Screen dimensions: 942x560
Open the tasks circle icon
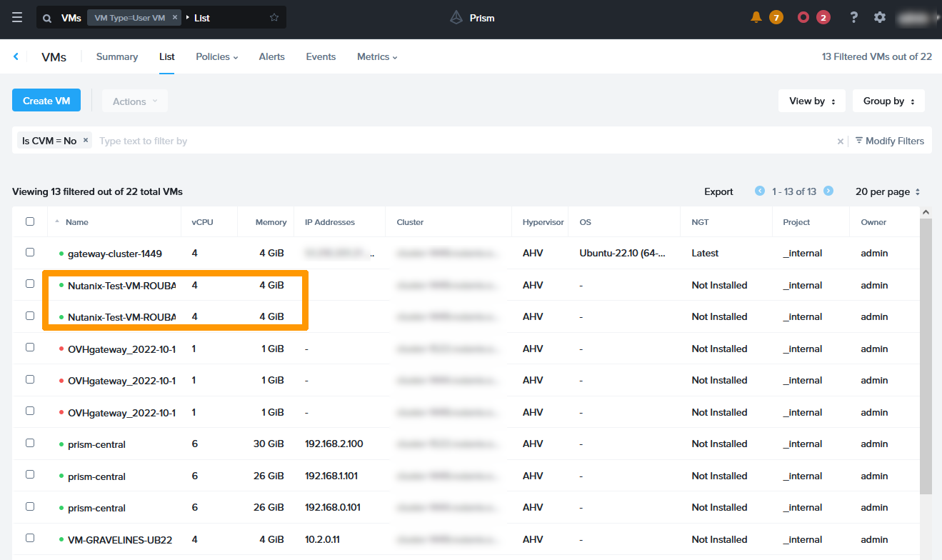pos(803,17)
